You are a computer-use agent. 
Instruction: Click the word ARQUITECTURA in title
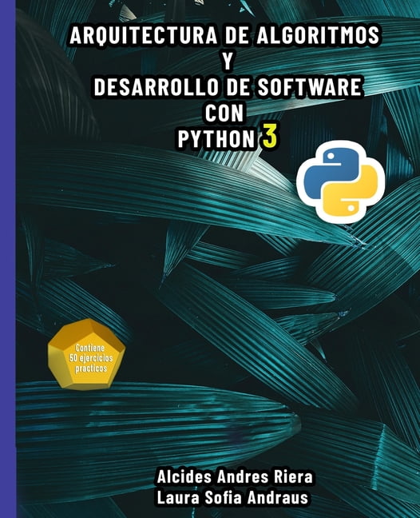(144, 35)
